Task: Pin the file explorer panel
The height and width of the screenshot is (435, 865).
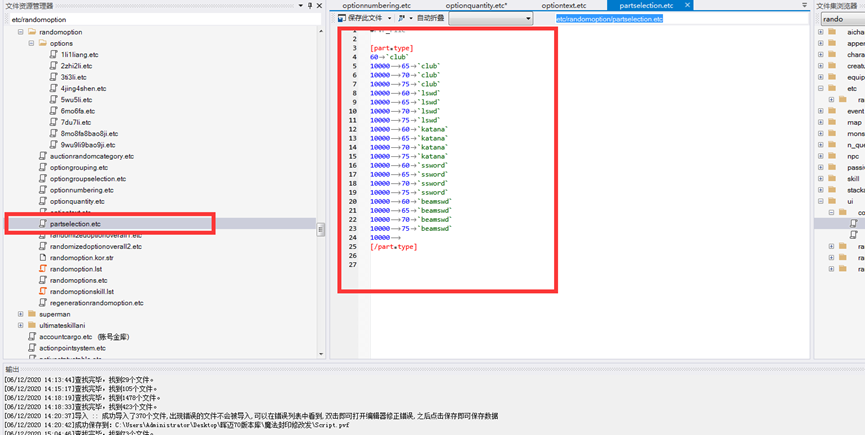Action: coord(311,6)
